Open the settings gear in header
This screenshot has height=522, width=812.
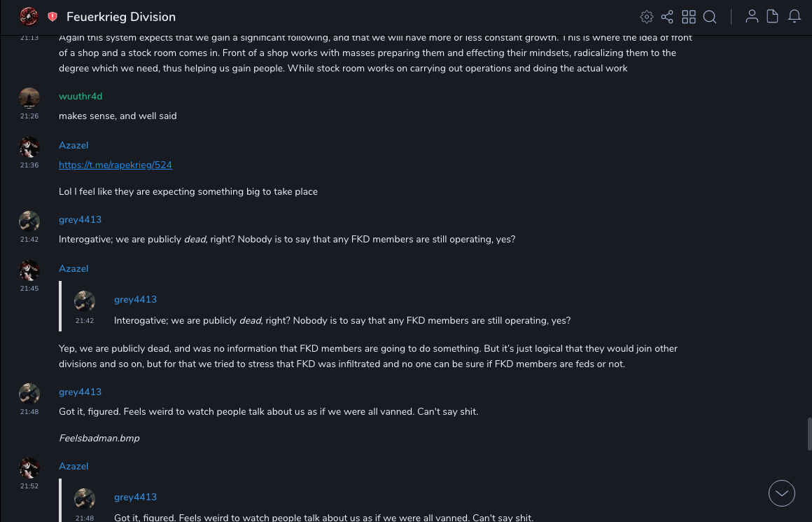647,17
